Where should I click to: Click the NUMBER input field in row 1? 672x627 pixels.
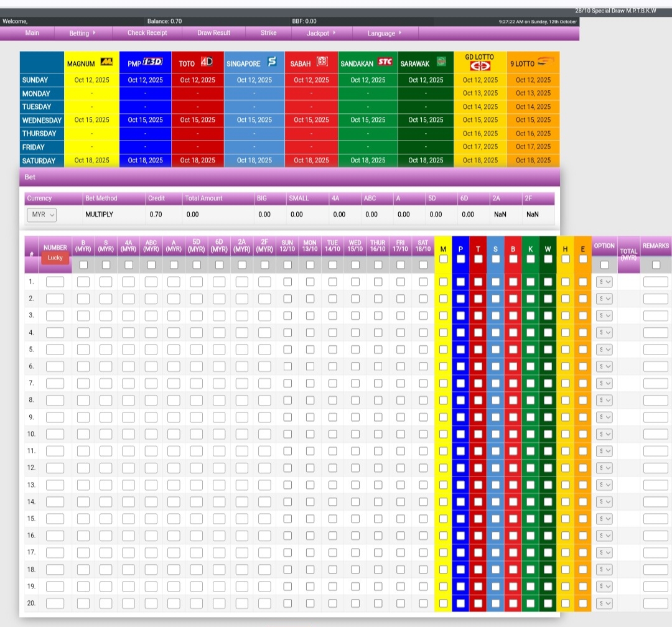[55, 282]
